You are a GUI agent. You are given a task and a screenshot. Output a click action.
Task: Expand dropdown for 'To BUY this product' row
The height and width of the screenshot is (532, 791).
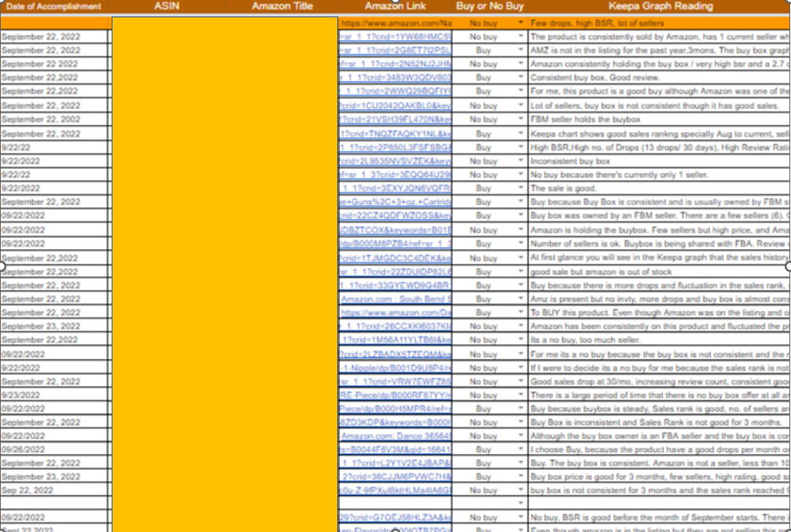(x=521, y=312)
